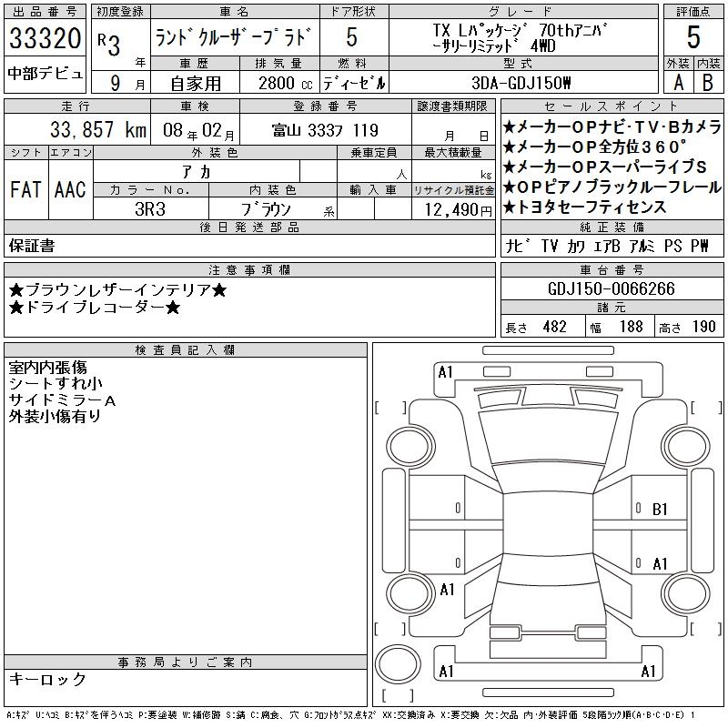Screen dimensions: 728x728
Task: Select registration number 富山 3337 119
Action: (325, 130)
